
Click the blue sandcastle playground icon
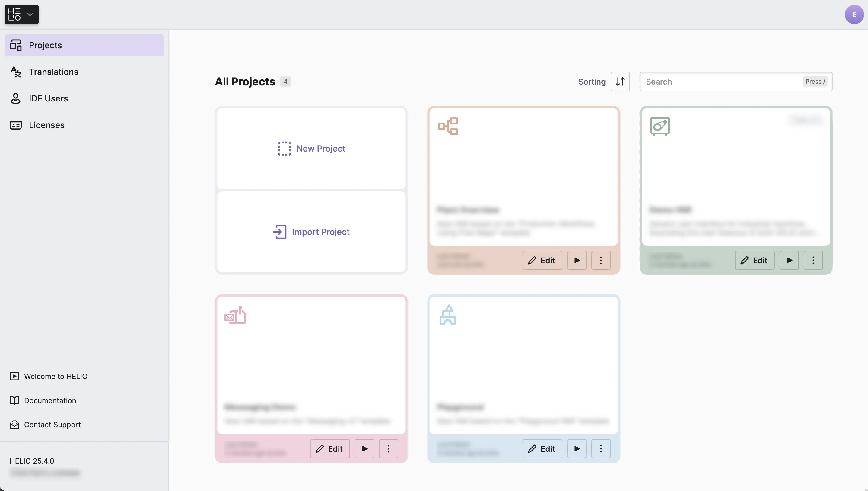click(x=447, y=315)
